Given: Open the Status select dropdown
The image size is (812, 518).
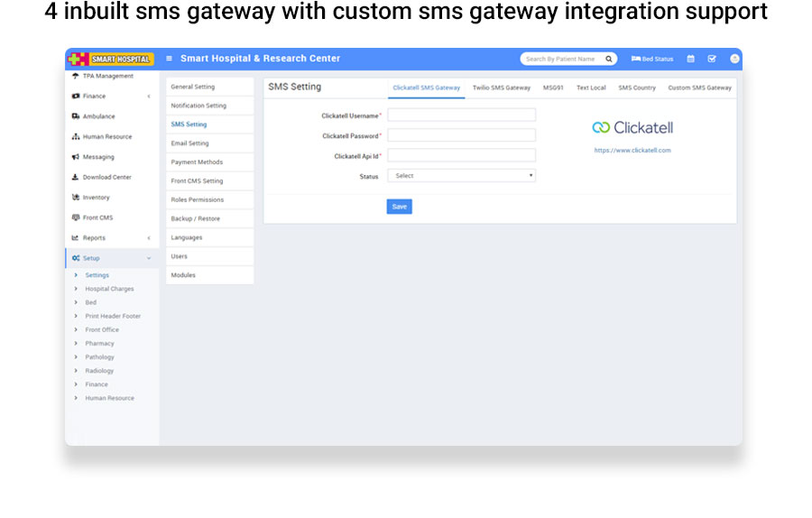Looking at the screenshot, I should (461, 176).
